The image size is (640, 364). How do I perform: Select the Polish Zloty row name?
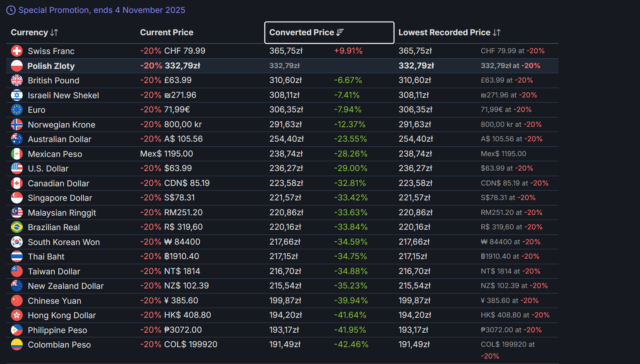(x=51, y=66)
